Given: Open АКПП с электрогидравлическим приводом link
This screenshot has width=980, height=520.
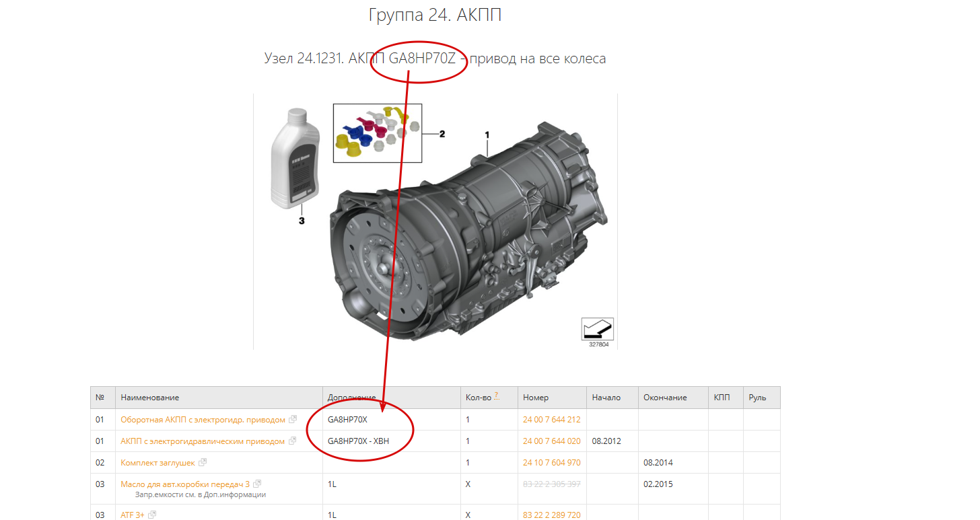Looking at the screenshot, I should click(202, 441).
